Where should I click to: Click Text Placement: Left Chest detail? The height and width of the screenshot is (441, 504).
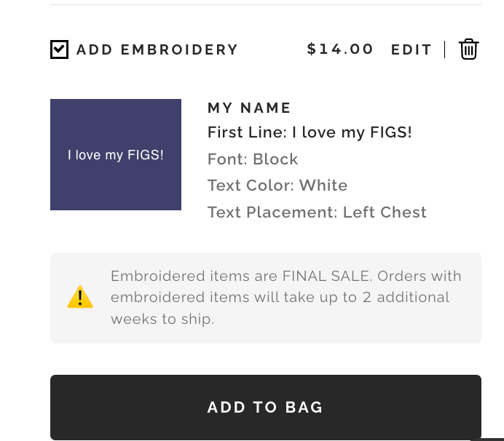coord(317,212)
